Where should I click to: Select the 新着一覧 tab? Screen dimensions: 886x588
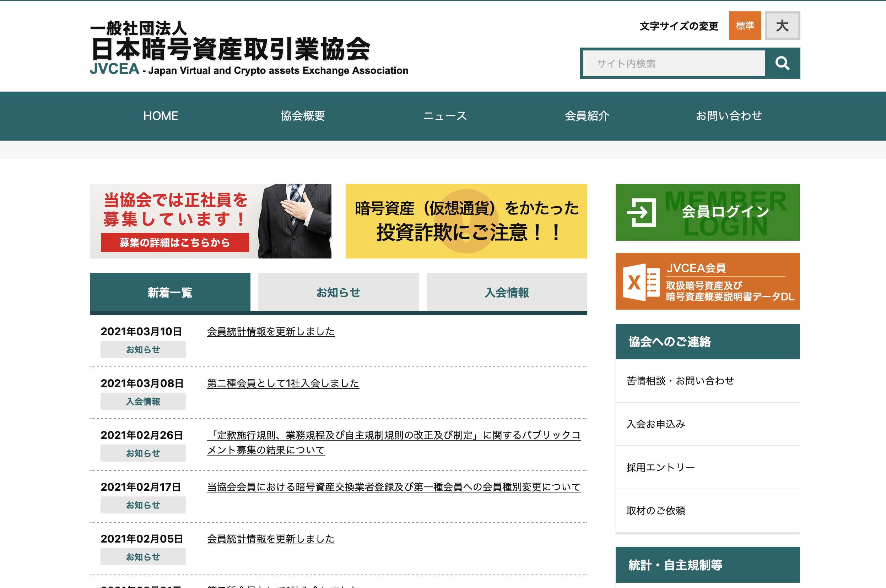pos(170,292)
